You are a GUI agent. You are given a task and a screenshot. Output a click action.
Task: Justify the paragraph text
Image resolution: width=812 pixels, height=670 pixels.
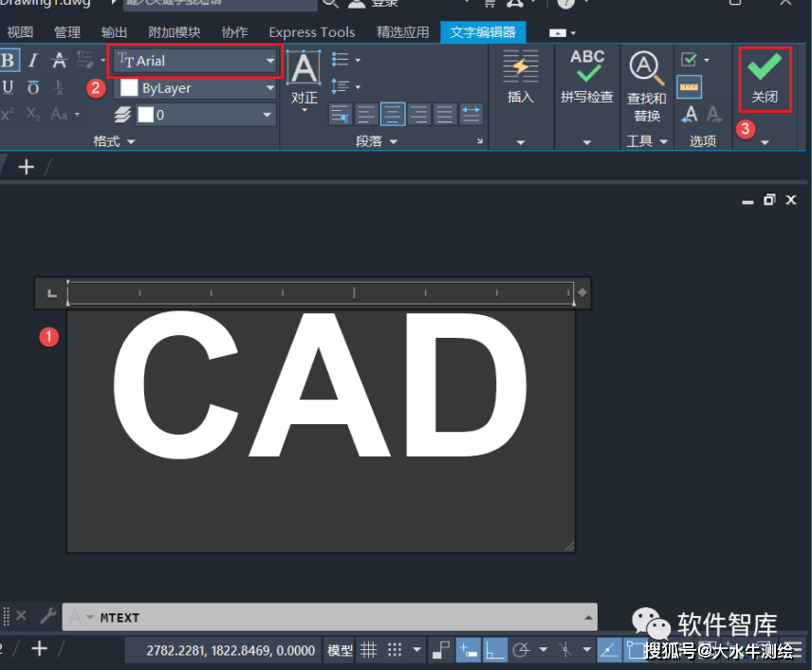click(x=444, y=114)
